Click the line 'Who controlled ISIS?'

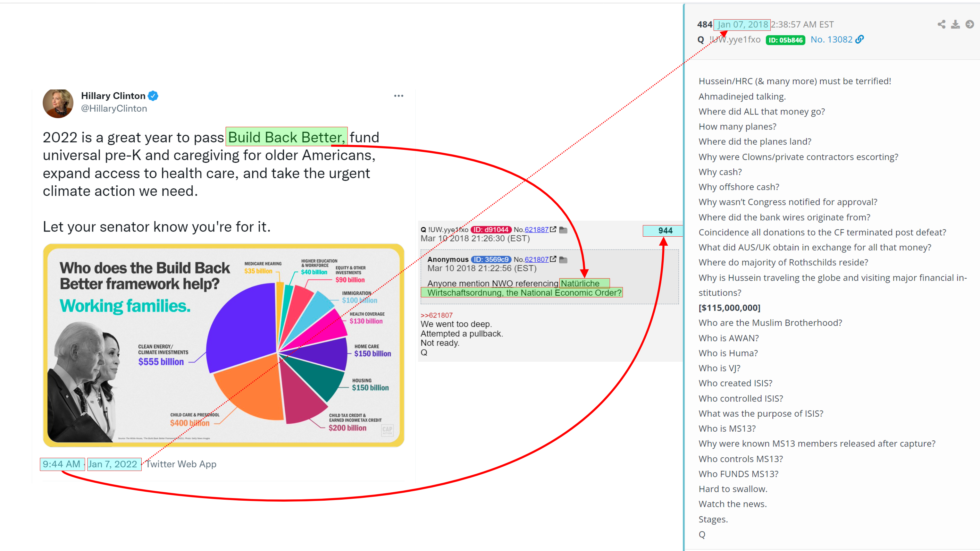[x=741, y=398]
